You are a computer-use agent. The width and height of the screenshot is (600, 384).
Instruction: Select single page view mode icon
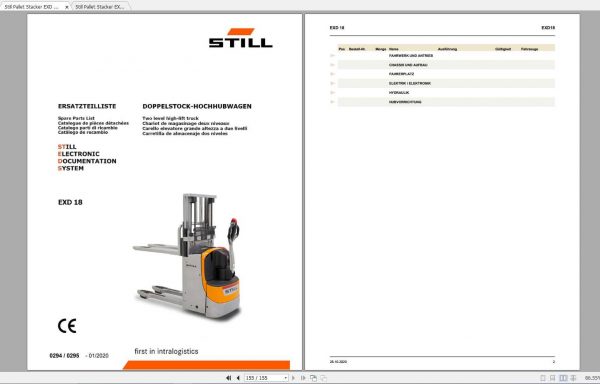click(543, 378)
